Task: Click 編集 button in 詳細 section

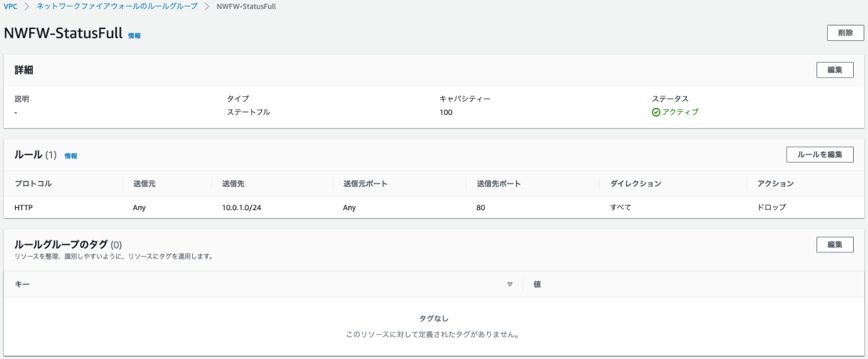Action: pyautogui.click(x=835, y=70)
